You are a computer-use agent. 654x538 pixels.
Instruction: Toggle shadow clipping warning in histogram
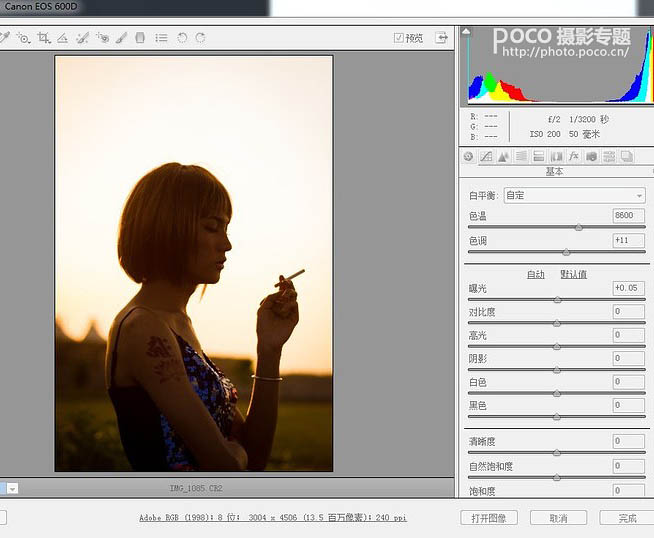(466, 32)
